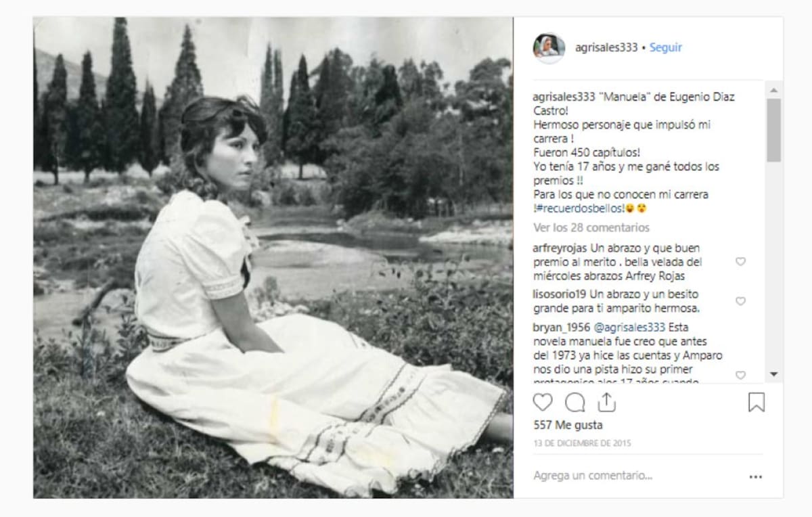Open agrisales333 username in header
812x517 pixels.
[606, 48]
